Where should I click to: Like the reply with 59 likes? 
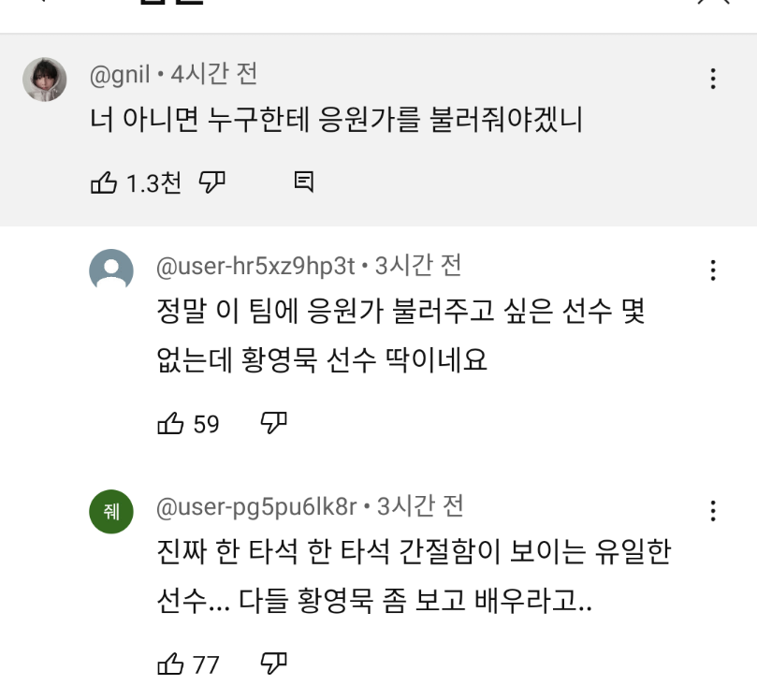pyautogui.click(x=170, y=423)
